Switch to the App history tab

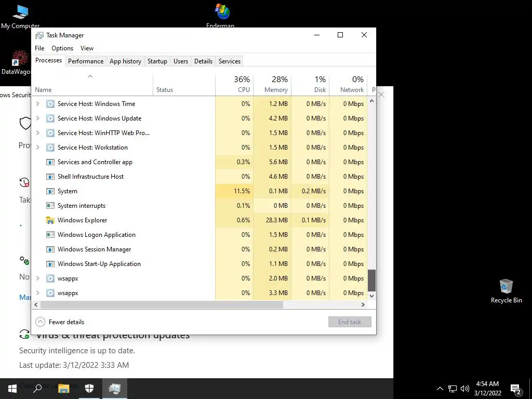tap(125, 61)
